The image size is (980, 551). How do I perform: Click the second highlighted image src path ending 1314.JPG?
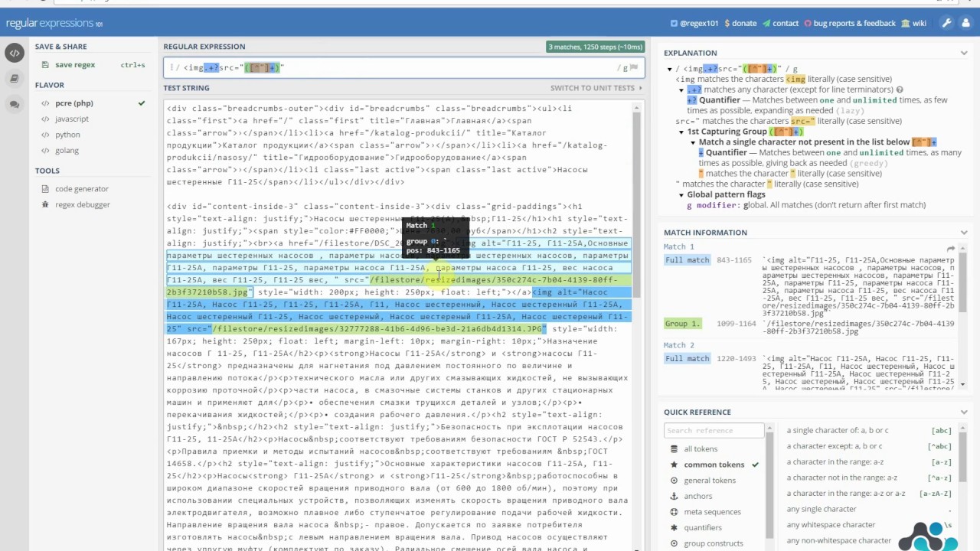click(379, 329)
